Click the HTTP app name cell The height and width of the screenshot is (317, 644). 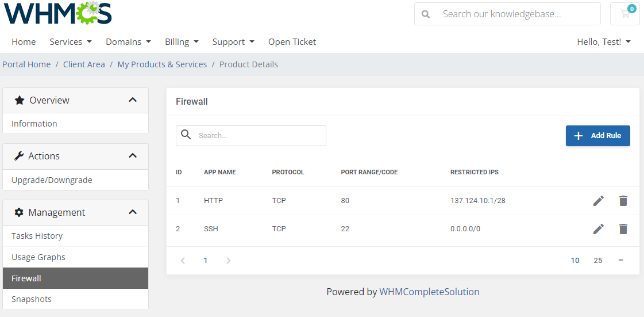click(x=213, y=201)
